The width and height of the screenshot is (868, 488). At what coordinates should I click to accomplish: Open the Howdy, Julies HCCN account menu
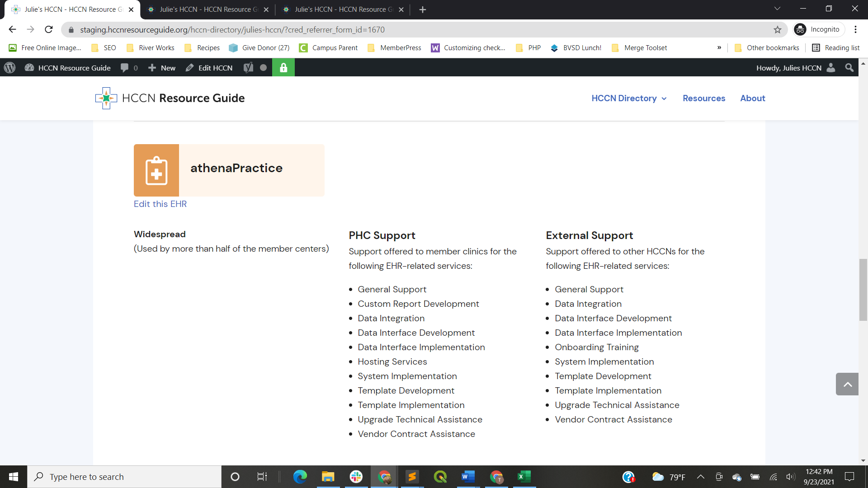[796, 68]
